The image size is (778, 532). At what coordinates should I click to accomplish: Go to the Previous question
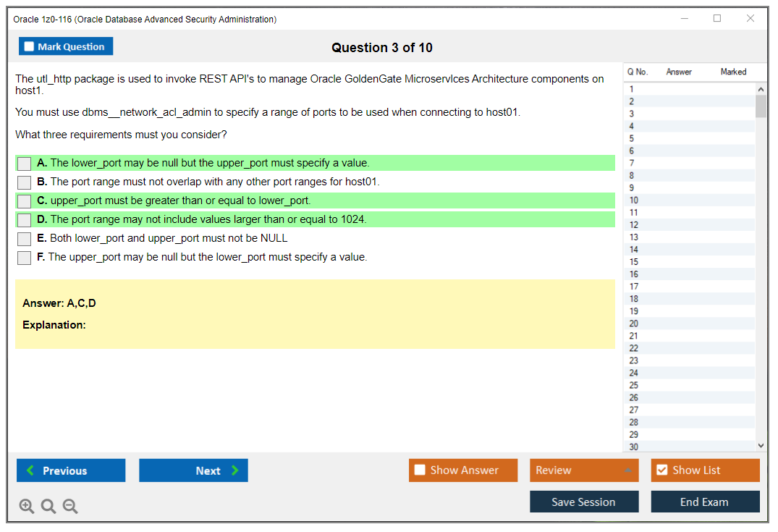(70, 470)
